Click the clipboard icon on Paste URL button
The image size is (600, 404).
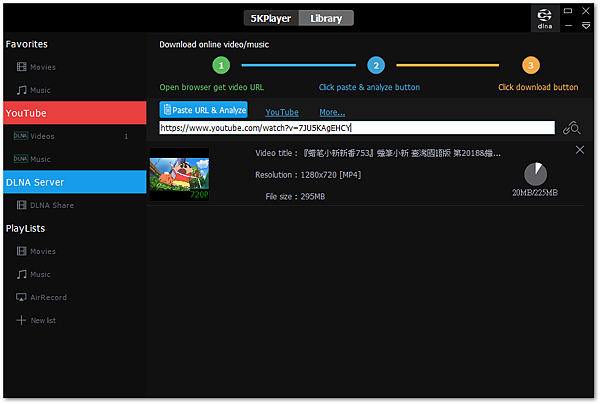coord(167,110)
